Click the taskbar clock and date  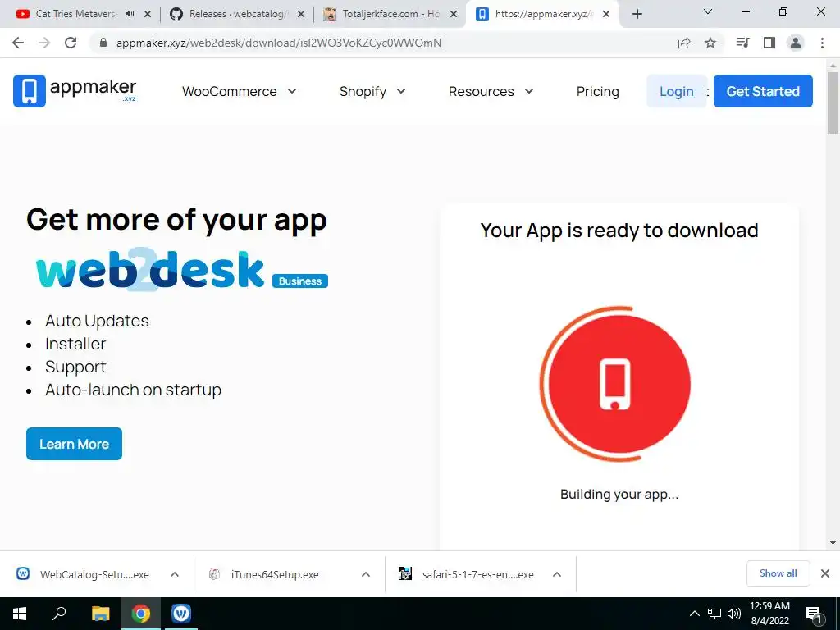pyautogui.click(x=769, y=614)
